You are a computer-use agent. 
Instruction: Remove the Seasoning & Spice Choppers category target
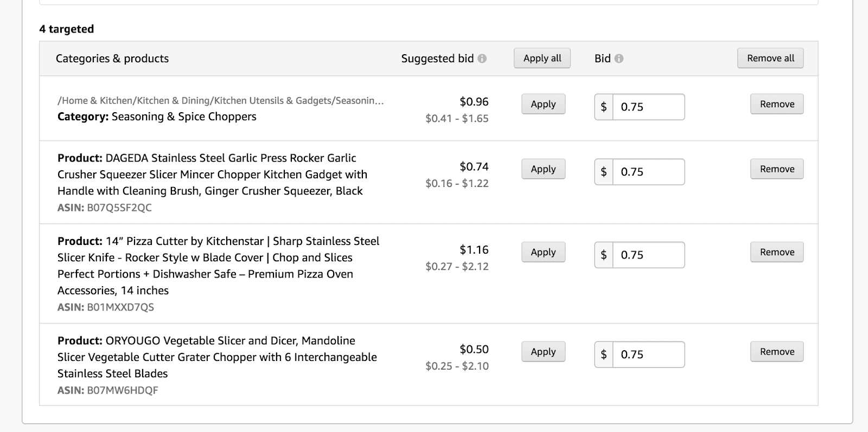(x=777, y=104)
